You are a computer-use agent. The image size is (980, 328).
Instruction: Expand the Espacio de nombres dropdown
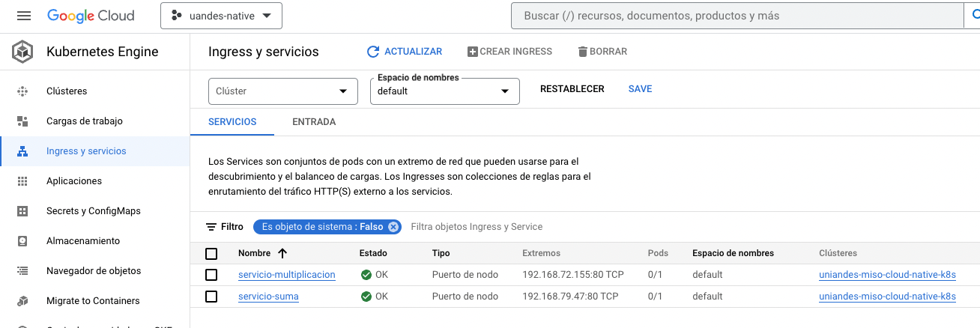coord(444,91)
